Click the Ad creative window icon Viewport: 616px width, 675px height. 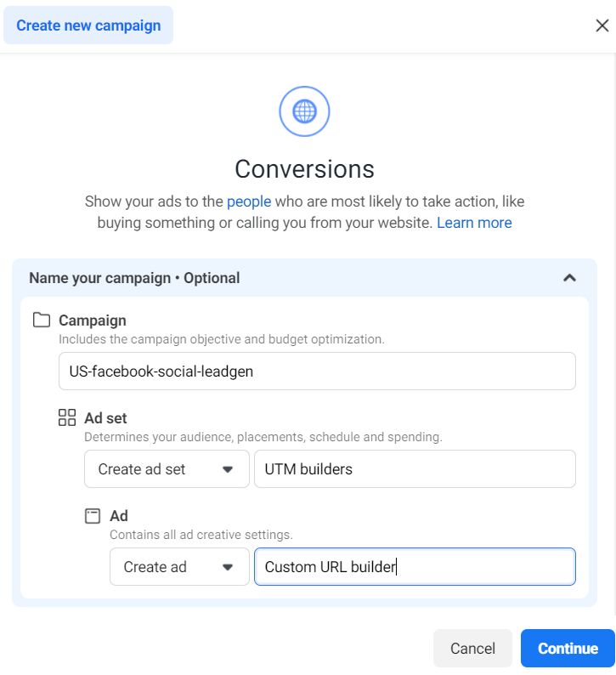(x=93, y=516)
